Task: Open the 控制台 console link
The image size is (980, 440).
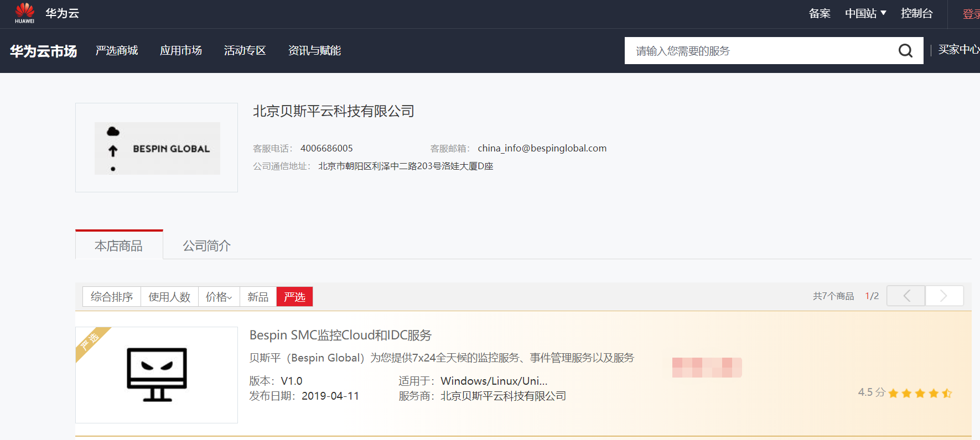Action: point(917,13)
